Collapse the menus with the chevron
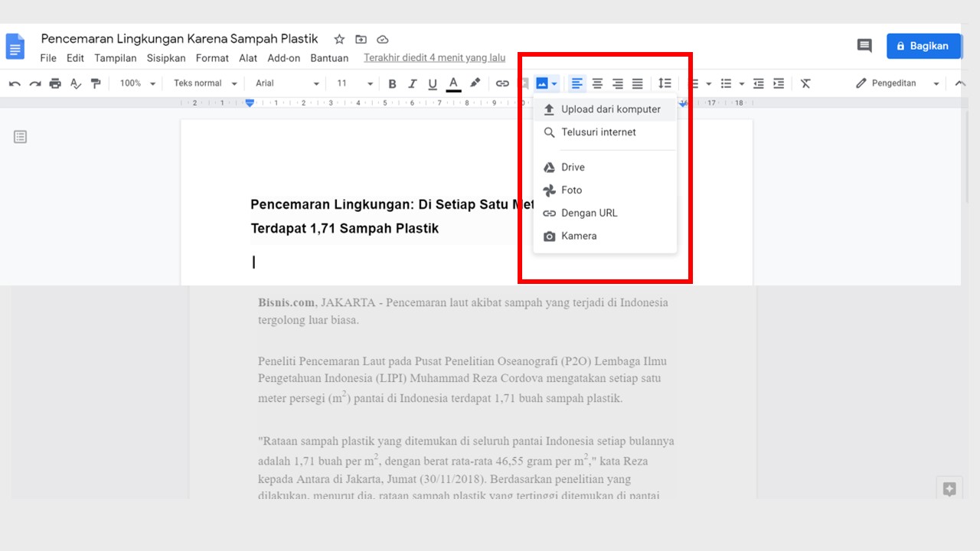The height and width of the screenshot is (551, 980). (x=960, y=83)
